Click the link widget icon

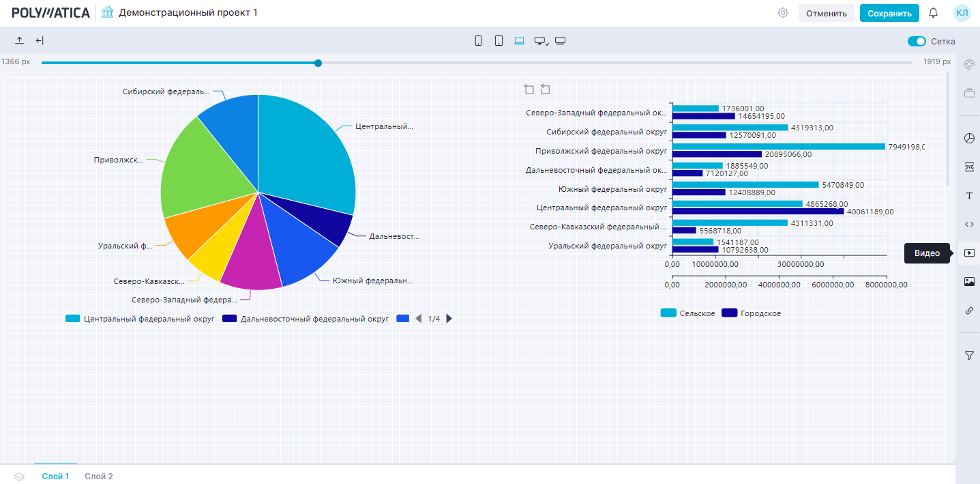coord(969,311)
